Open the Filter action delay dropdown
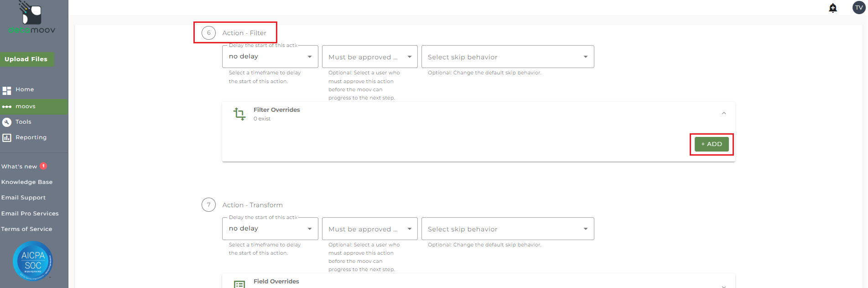This screenshot has width=868, height=288. point(270,57)
